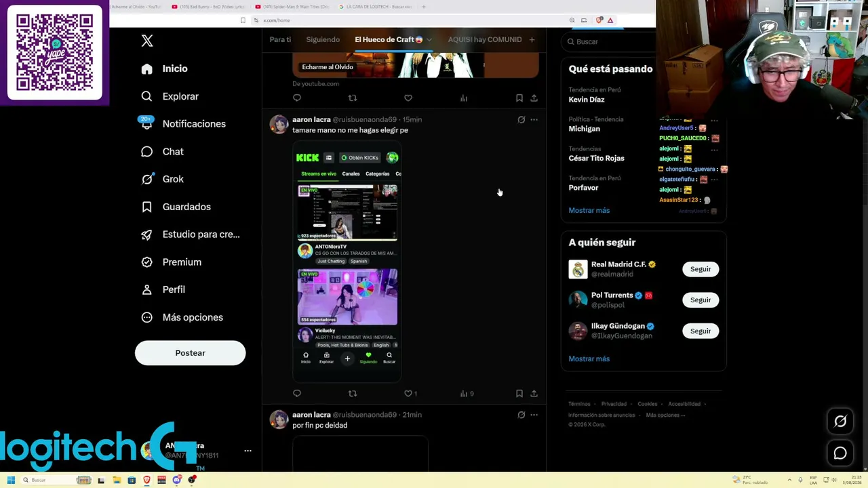Viewport: 868px width, 488px height.
Task: Open the floating chat messages button
Action: [840, 453]
